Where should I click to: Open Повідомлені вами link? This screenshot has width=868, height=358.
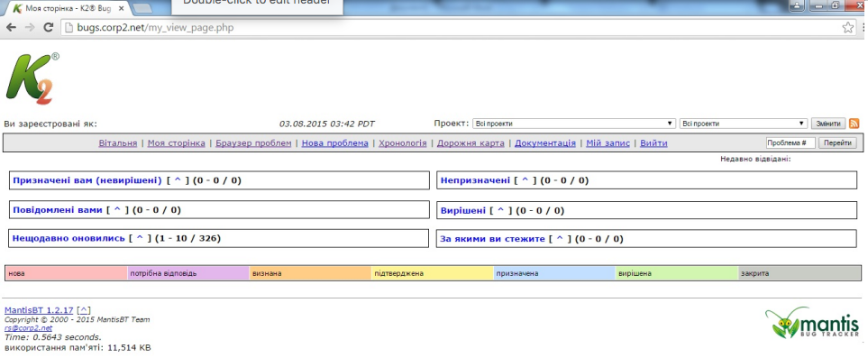click(x=58, y=210)
